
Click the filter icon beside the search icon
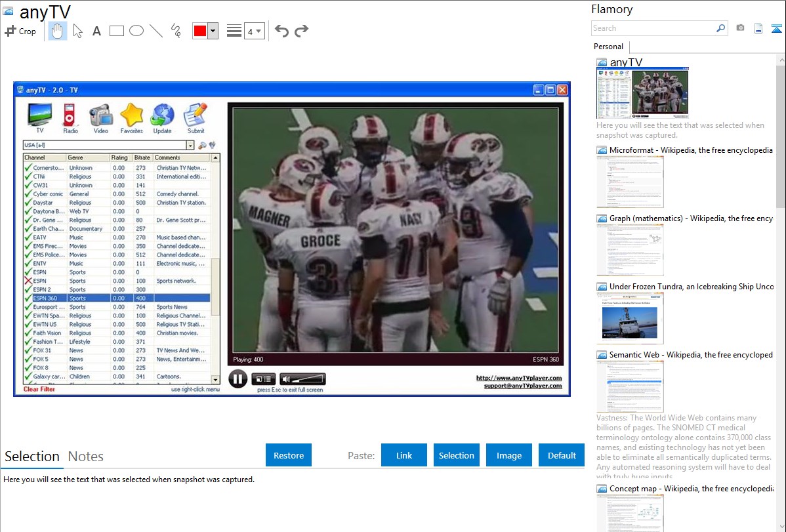coord(213,146)
